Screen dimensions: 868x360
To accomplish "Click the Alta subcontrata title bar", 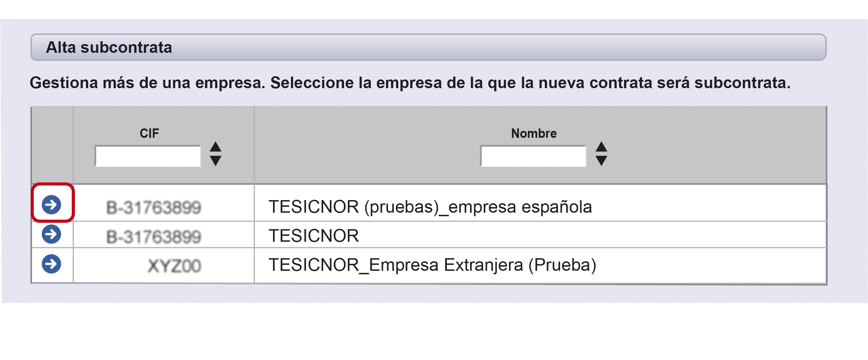I will click(428, 47).
